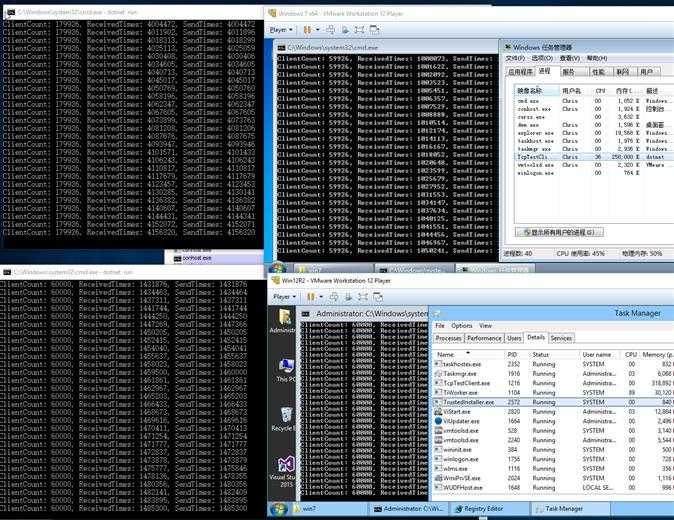This screenshot has width=674, height=520.
Task: Click ViUpdater.exe blue process icon
Action: click(x=438, y=421)
